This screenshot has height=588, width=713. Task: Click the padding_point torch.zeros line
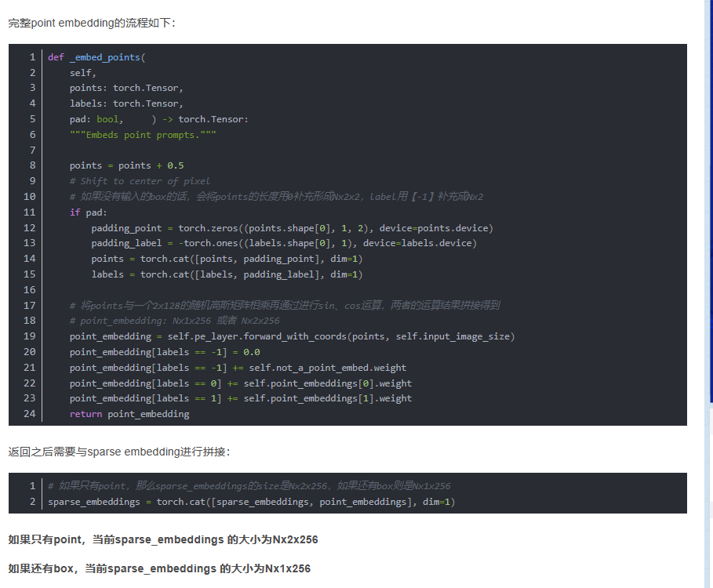[291, 228]
